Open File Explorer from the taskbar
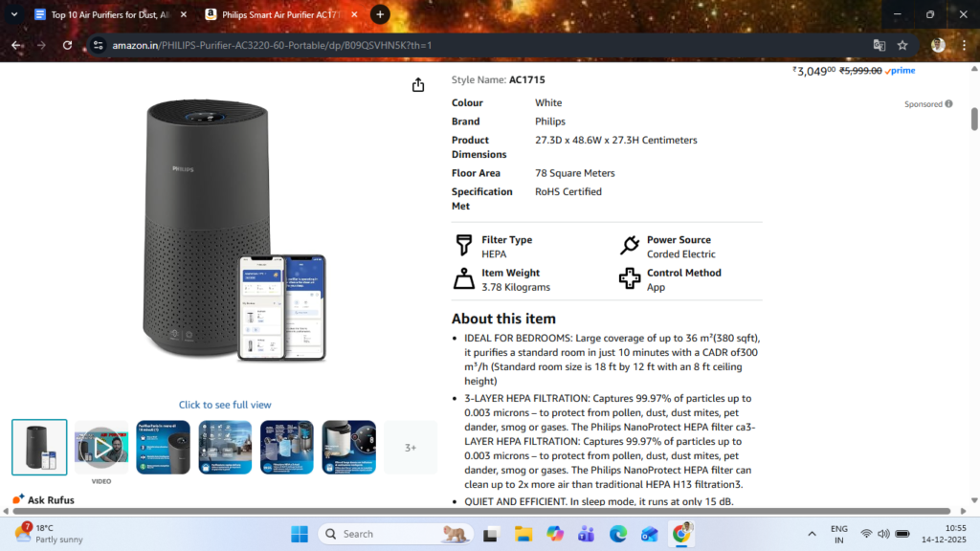The height and width of the screenshot is (551, 980). tap(523, 534)
